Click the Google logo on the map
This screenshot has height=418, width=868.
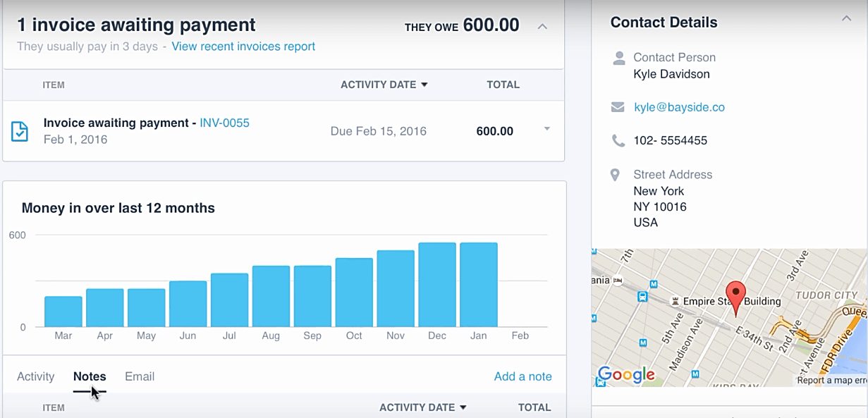pos(626,374)
